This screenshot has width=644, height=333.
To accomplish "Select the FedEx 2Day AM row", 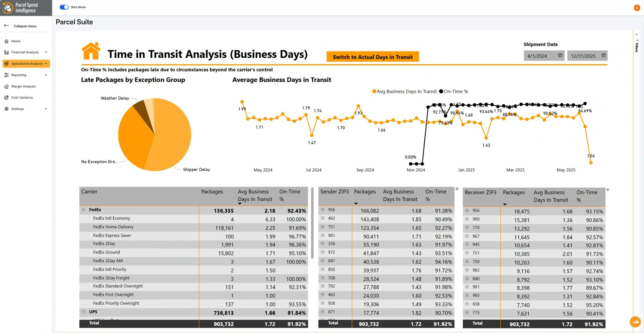I will coord(194,261).
